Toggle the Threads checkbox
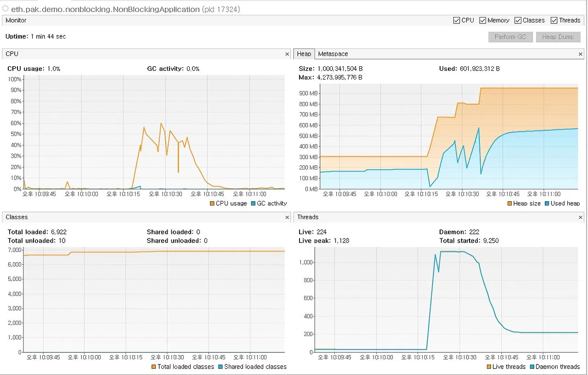Screen dimensions: 588x375 [554, 20]
